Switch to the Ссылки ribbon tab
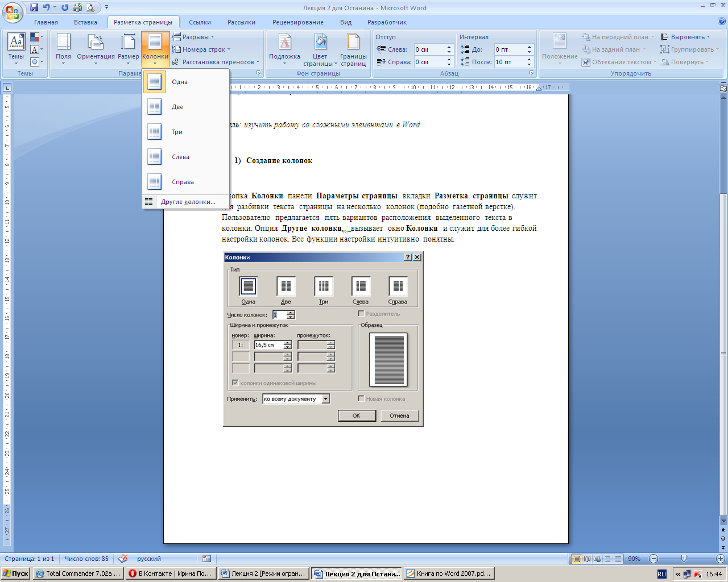 point(200,22)
